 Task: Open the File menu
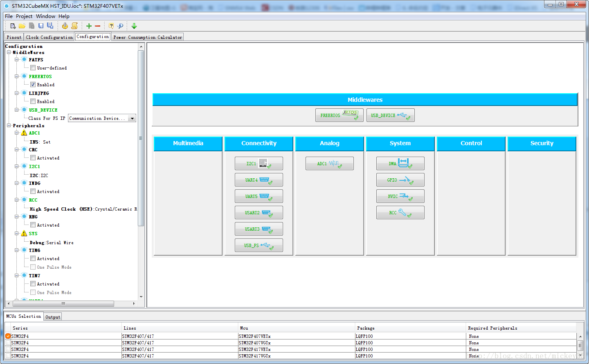tap(9, 16)
